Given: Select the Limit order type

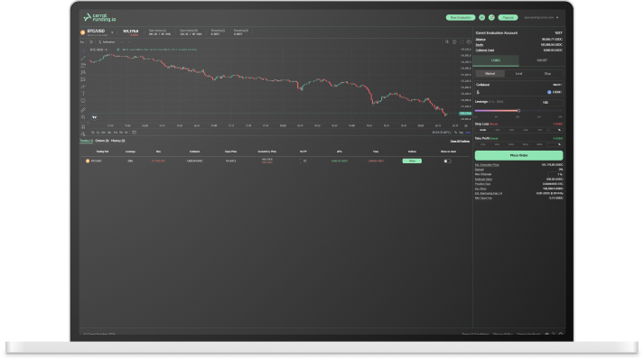Looking at the screenshot, I should pyautogui.click(x=518, y=73).
